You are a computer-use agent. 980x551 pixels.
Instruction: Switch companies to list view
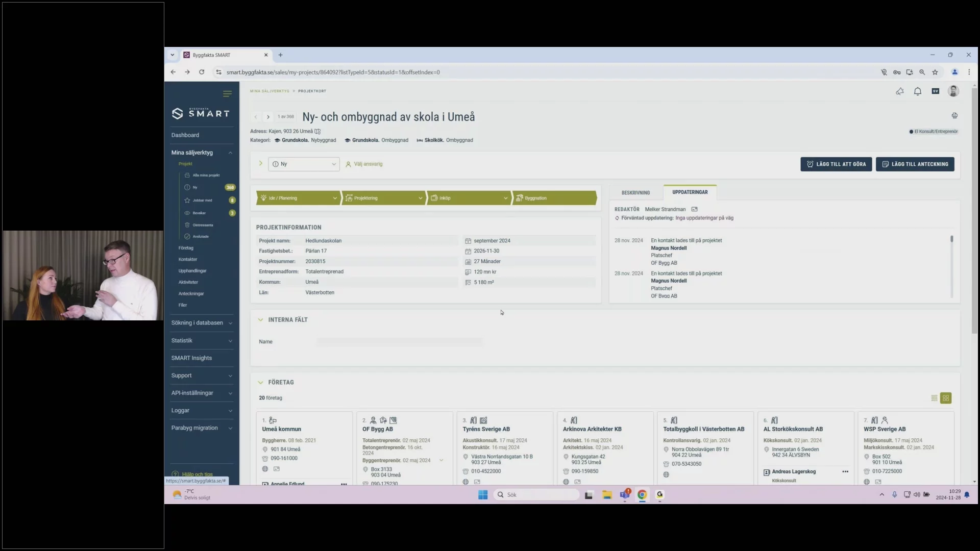coord(934,398)
